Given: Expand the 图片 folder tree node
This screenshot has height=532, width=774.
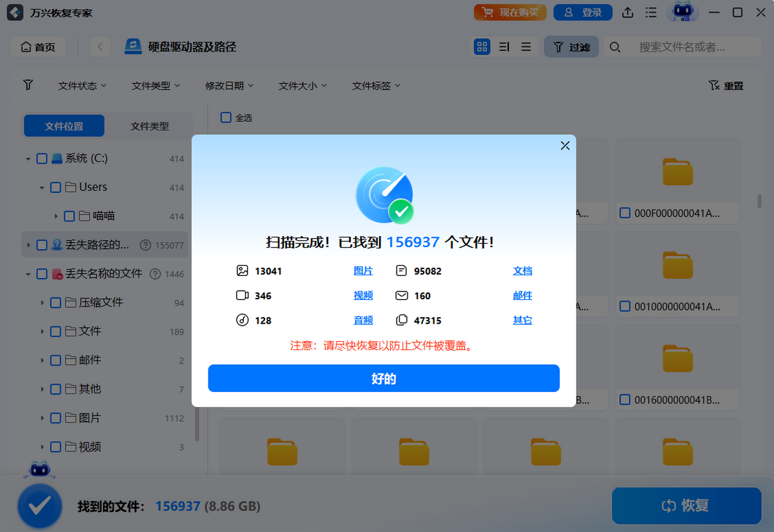Looking at the screenshot, I should [42, 418].
